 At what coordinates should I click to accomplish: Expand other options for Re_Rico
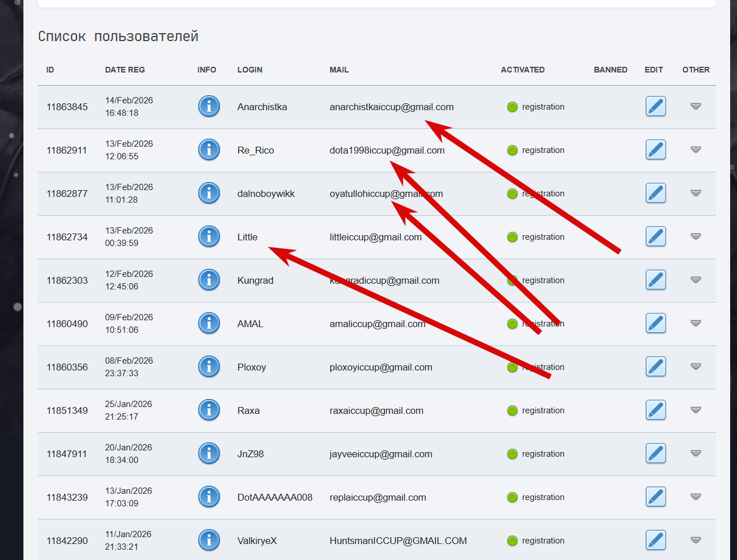pos(696,150)
